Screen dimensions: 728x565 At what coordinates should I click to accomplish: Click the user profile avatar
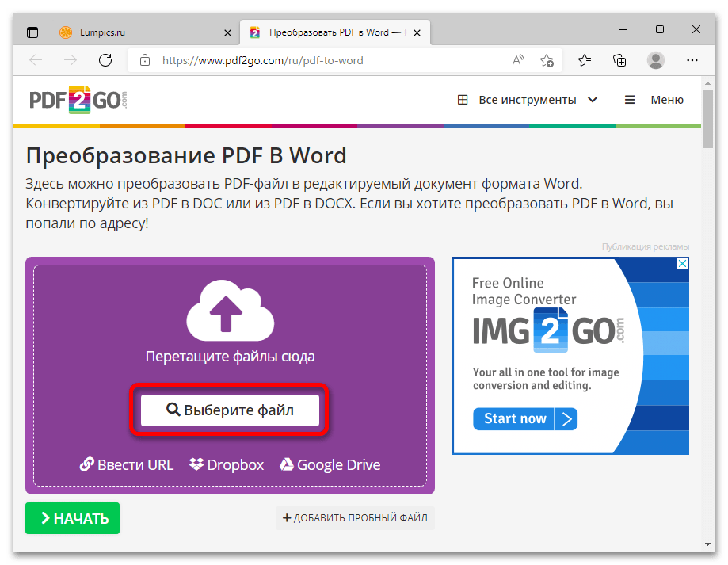pos(656,60)
